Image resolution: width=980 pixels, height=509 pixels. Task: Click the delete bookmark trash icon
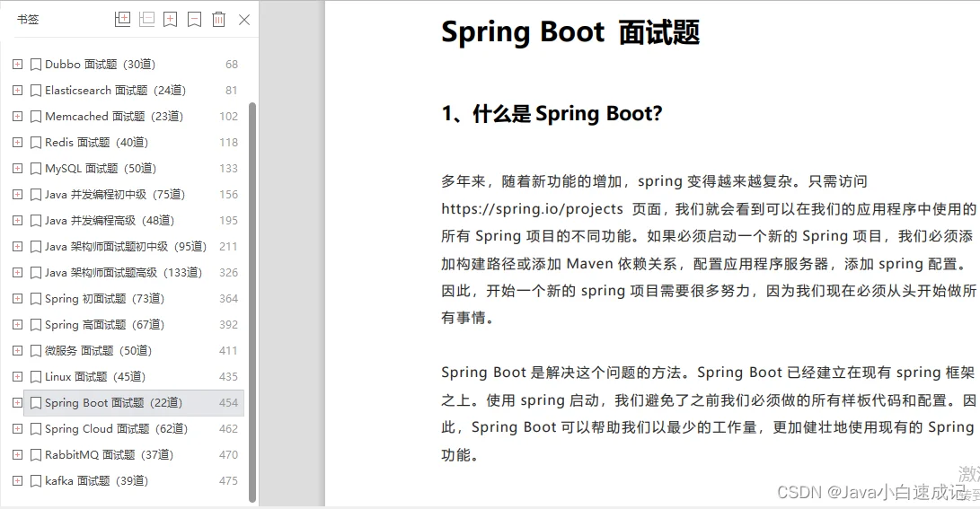pyautogui.click(x=219, y=20)
